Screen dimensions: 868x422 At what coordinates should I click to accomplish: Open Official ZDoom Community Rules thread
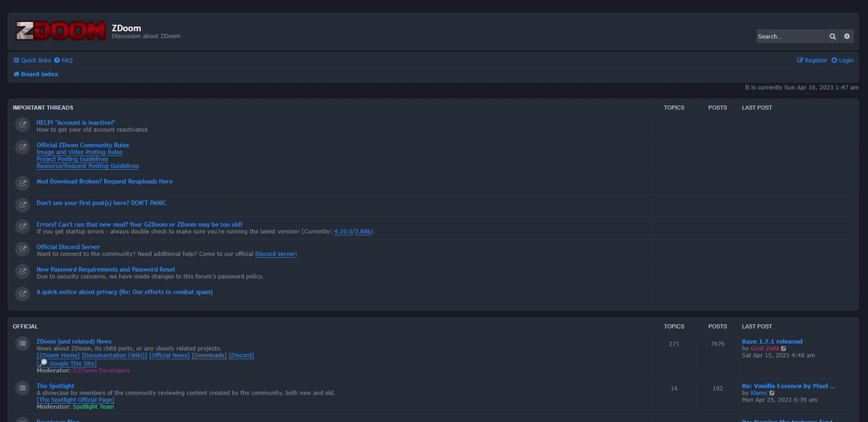82,145
